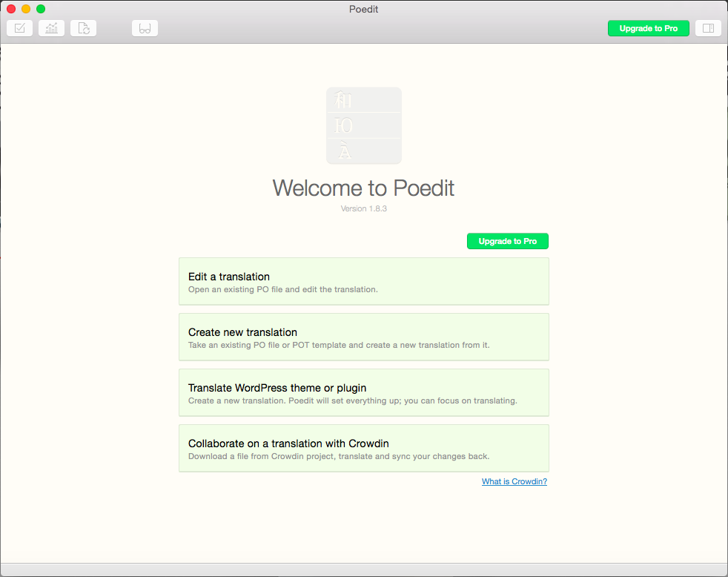This screenshot has width=728, height=577.
Task: Close the Poedit window
Action: (11, 9)
